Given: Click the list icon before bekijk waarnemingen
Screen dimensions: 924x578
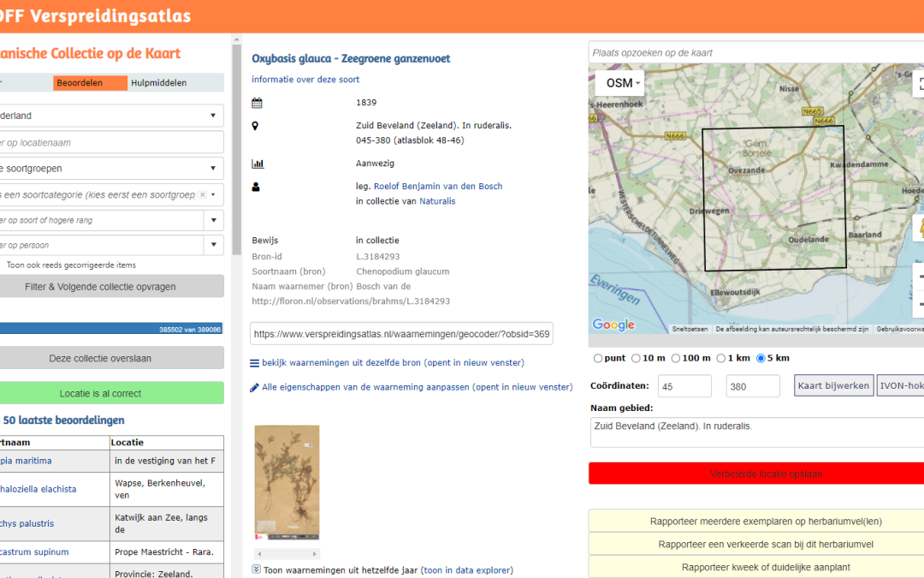Looking at the screenshot, I should click(255, 363).
